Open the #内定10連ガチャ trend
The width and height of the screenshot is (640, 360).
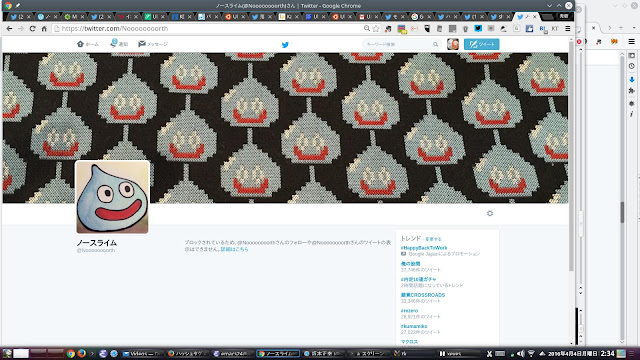click(x=418, y=279)
